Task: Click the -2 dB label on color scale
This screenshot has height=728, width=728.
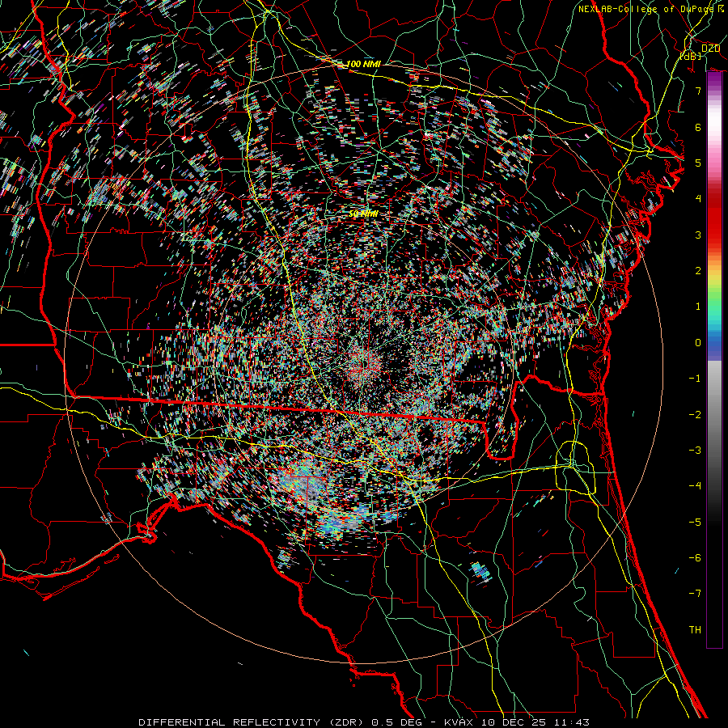Action: click(695, 415)
